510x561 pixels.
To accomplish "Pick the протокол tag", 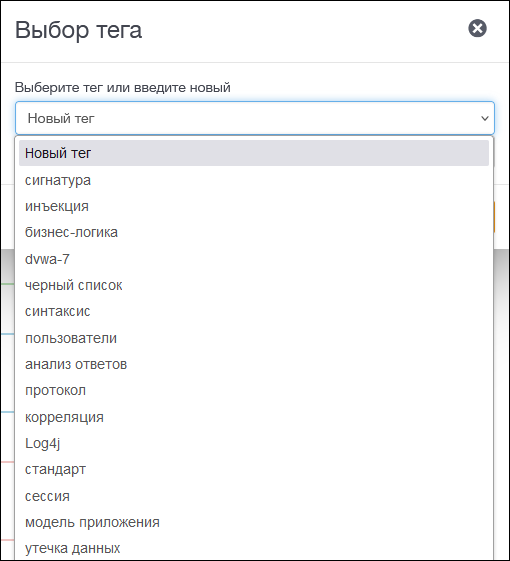I will 254,390.
